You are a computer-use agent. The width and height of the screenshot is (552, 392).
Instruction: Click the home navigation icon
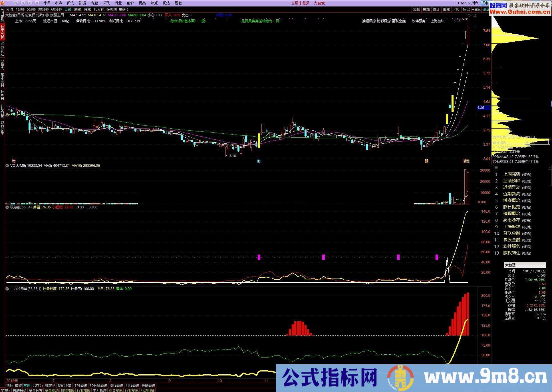(16, 3)
